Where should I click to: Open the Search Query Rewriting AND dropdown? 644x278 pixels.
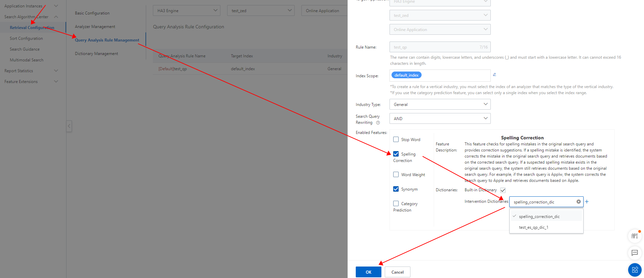point(440,118)
